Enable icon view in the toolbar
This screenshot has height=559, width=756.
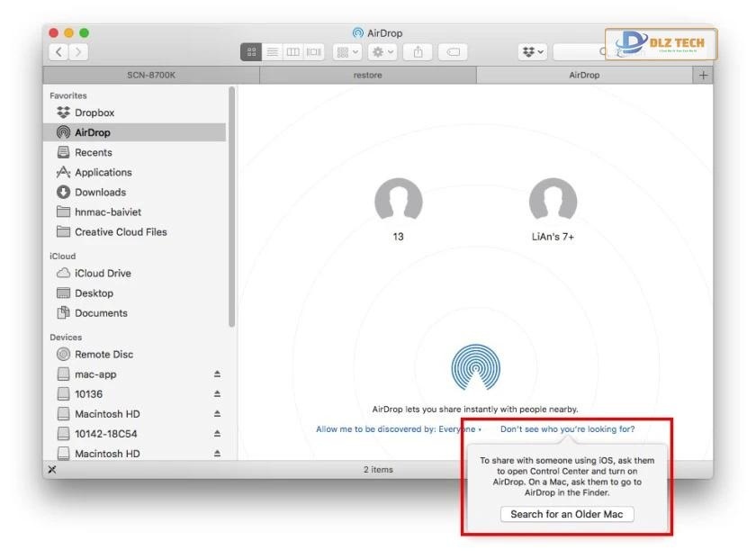pyautogui.click(x=252, y=51)
